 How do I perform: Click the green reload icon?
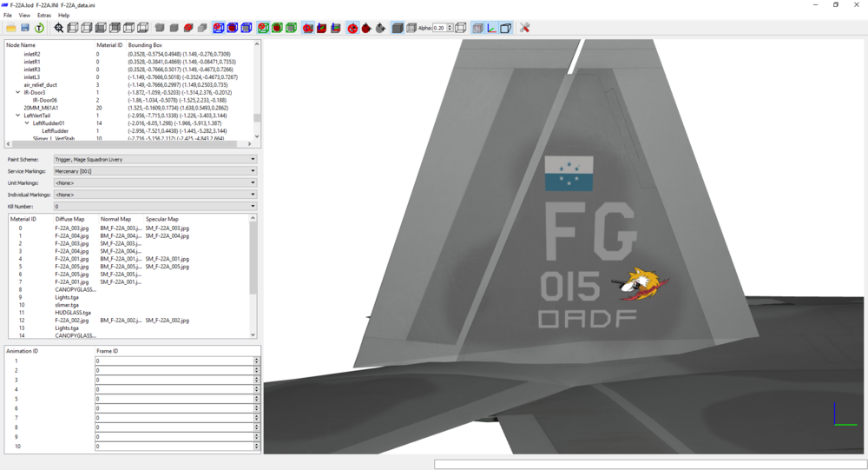click(39, 28)
